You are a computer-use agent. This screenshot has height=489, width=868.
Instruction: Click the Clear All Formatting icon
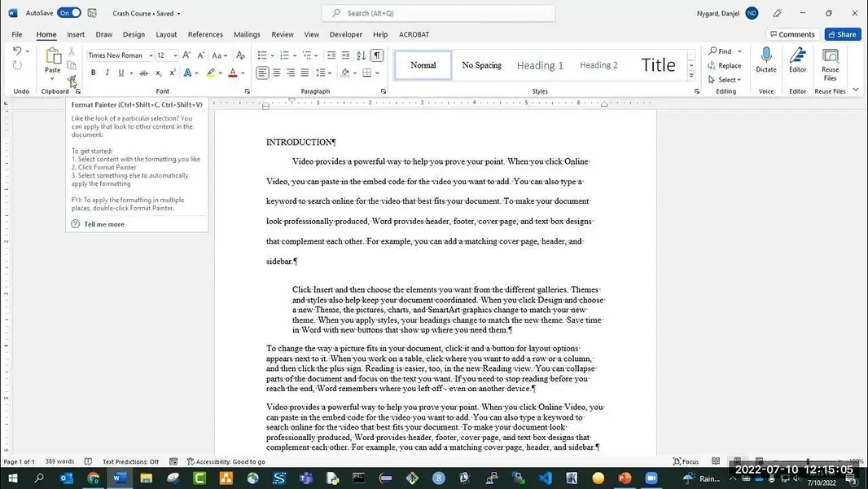[240, 55]
